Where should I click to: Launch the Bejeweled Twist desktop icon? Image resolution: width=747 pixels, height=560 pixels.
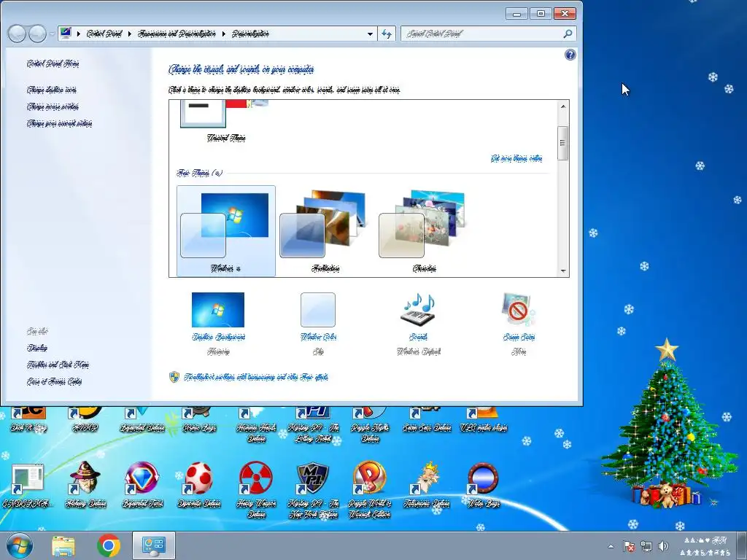pyautogui.click(x=142, y=484)
